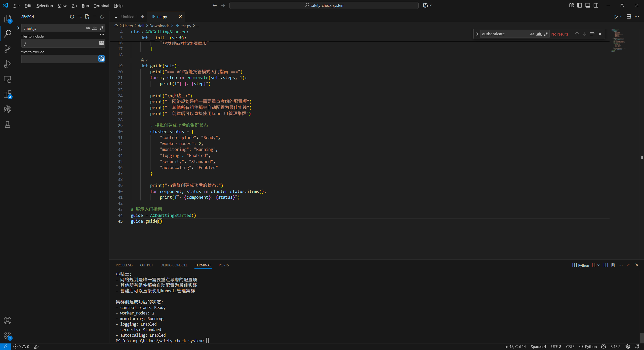Switch to the DEBUG CONSOLE tab

(x=174, y=265)
